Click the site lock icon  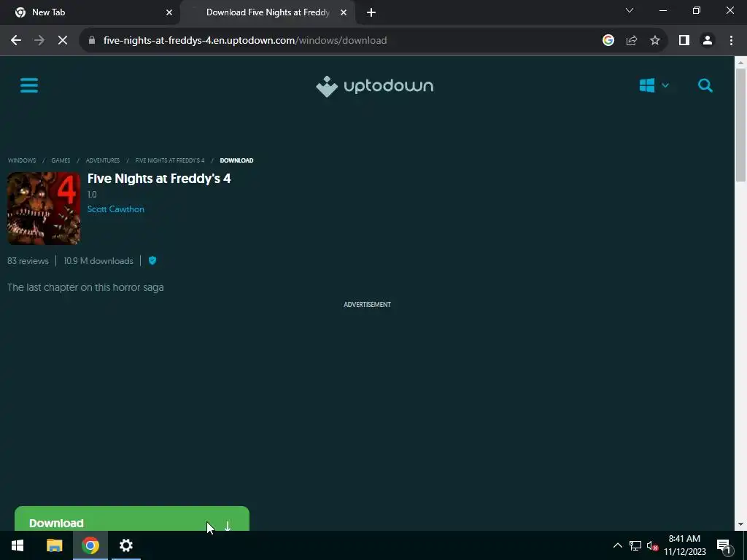pyautogui.click(x=92, y=41)
